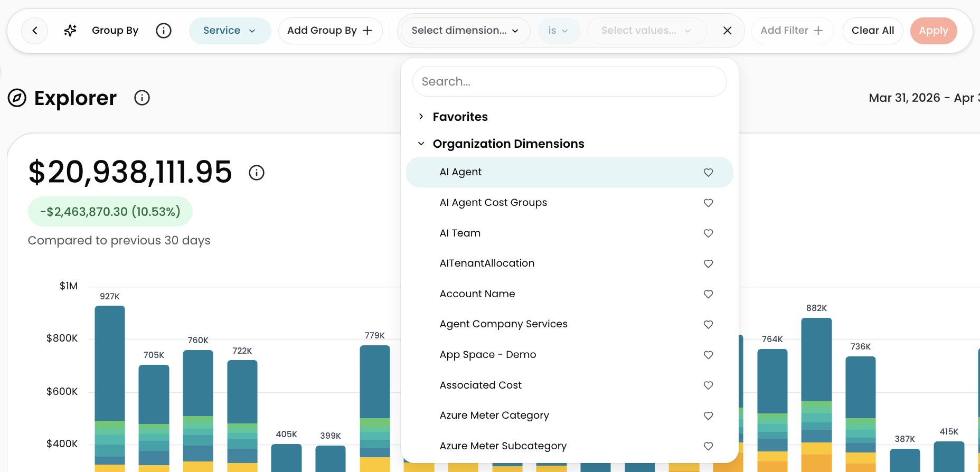Screen dimensions: 980x472
Task: Favorite the AI Agent dimension
Action: click(x=708, y=172)
